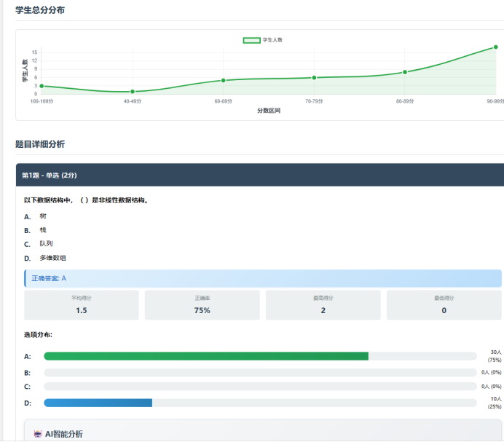Choose answer option D 多维数组
This screenshot has height=442, width=504.
pos(51,258)
